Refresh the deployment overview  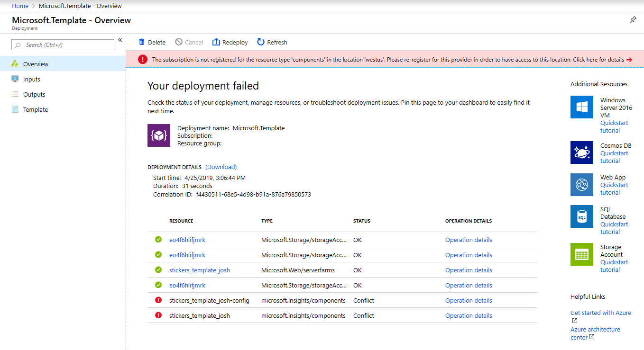pos(272,42)
